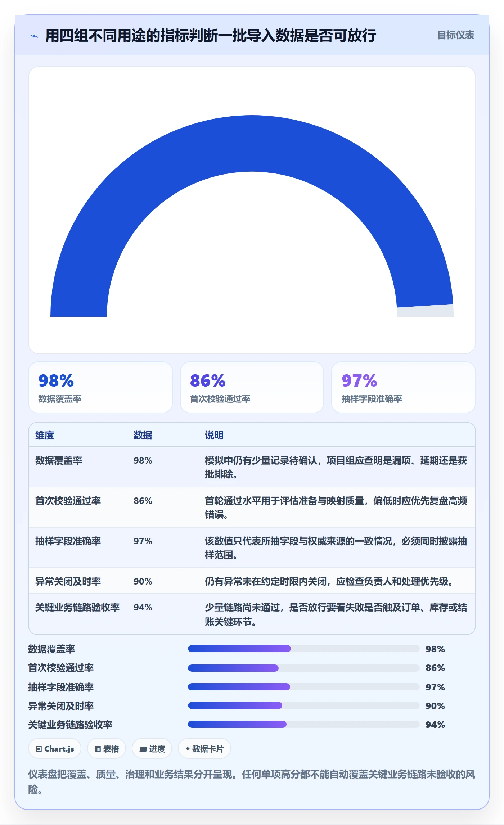This screenshot has width=504, height=825.
Task: Click the 94% progress bar value
Action: point(435,725)
